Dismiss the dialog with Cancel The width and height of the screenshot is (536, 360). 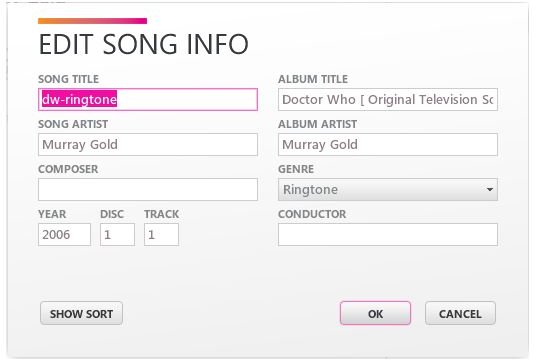coord(460,313)
